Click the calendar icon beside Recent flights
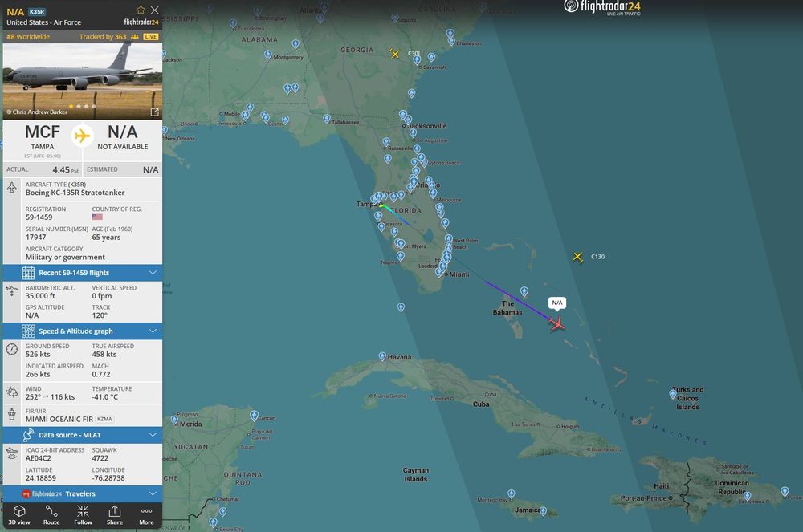Viewport: 803px width, 532px height. (28, 273)
